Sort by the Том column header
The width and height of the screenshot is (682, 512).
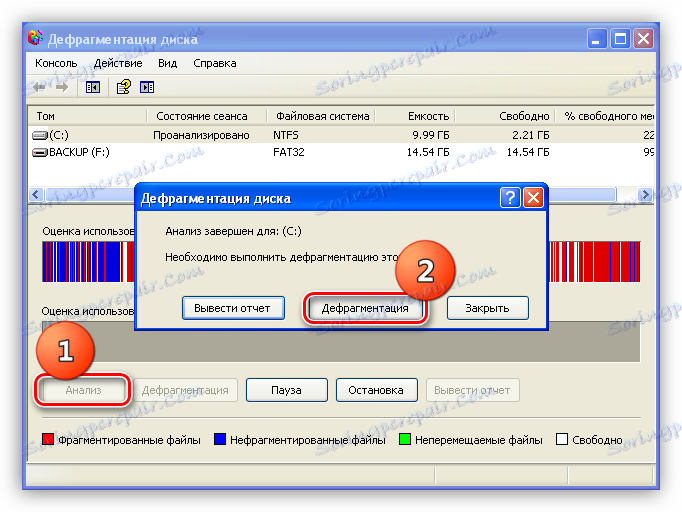(x=87, y=116)
